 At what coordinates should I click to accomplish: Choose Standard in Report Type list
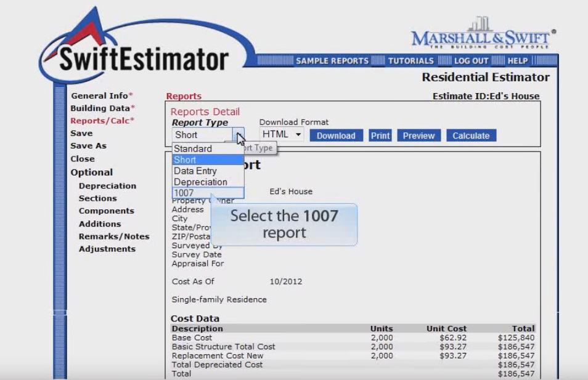(x=208, y=148)
